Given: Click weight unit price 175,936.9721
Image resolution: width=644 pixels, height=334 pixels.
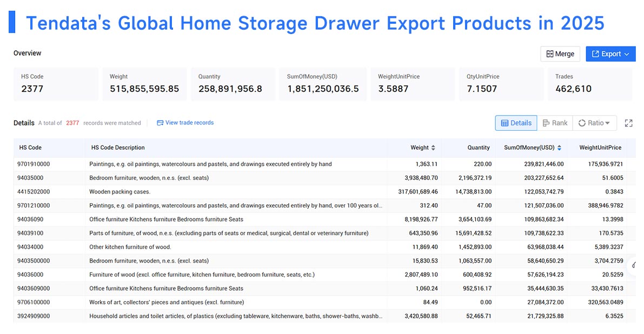Looking at the screenshot, I should click(x=606, y=164).
